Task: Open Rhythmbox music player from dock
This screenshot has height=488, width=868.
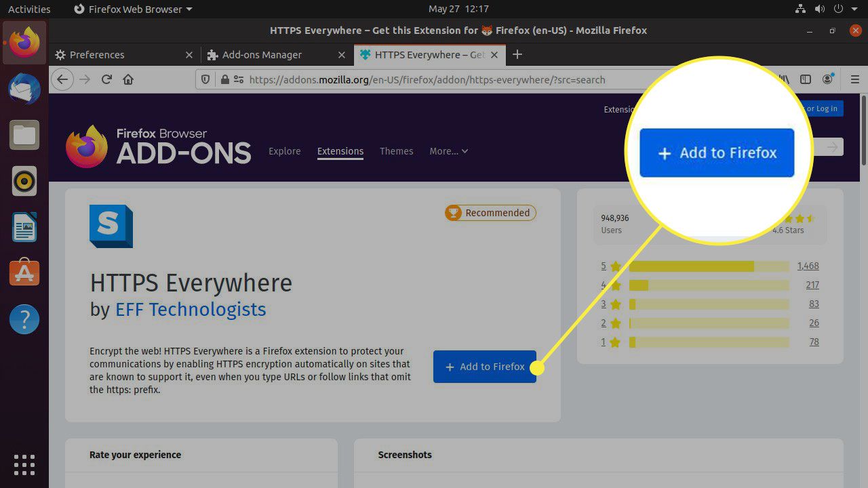Action: pos(24,181)
